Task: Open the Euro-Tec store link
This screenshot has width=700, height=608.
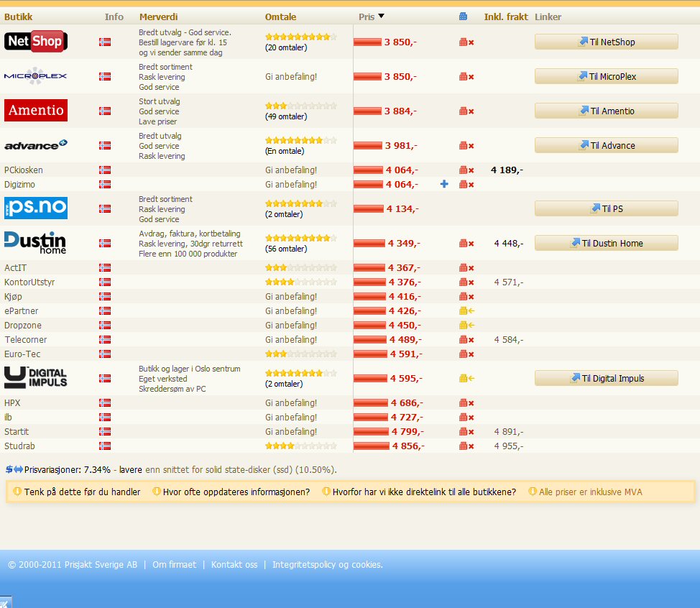Action: click(22, 354)
